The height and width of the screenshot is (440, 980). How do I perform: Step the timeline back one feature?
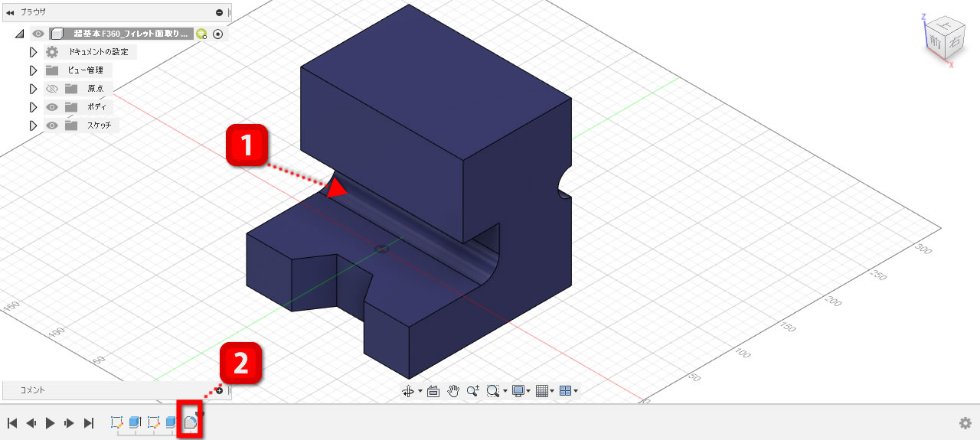(31, 423)
